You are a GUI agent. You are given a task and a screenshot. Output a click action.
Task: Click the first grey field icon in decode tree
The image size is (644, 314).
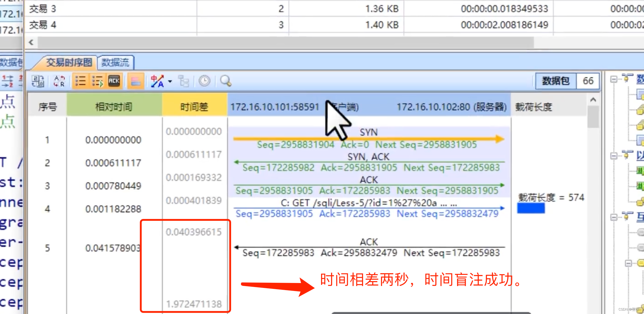point(641,232)
